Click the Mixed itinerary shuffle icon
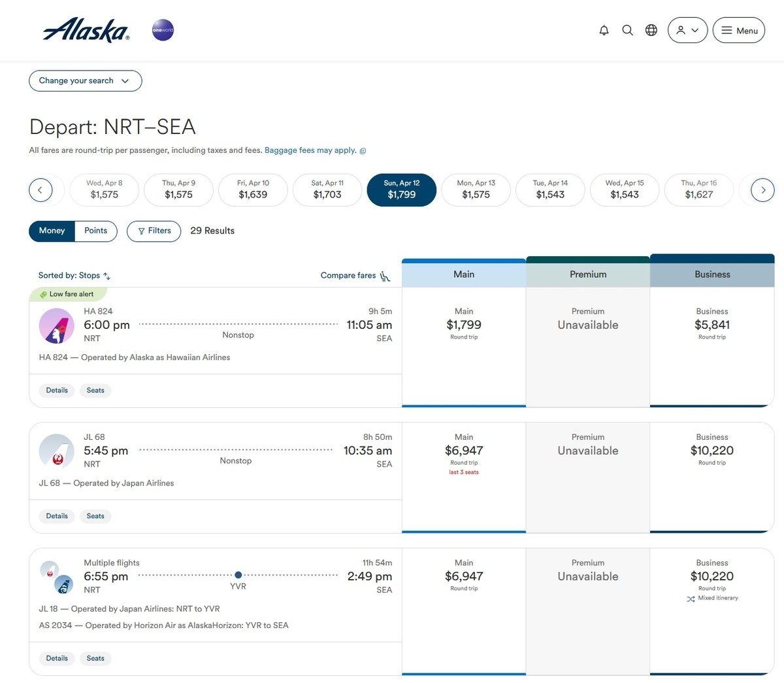 pyautogui.click(x=691, y=599)
